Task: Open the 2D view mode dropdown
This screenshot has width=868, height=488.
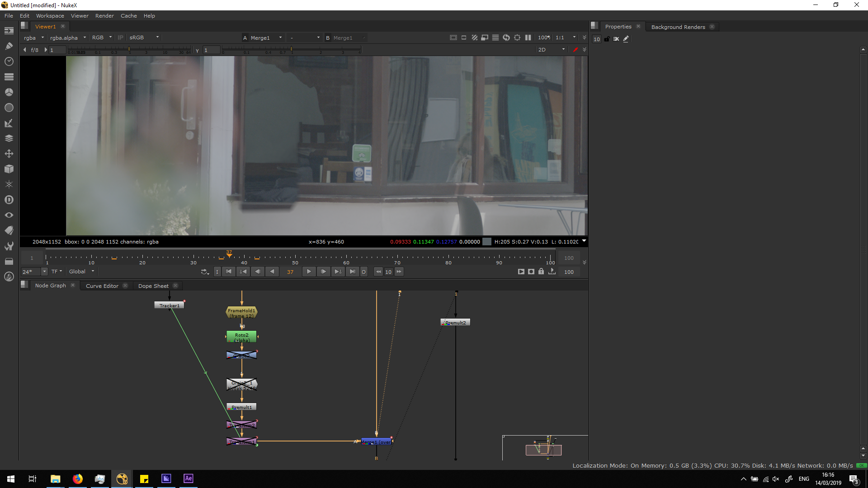Action: 551,50
